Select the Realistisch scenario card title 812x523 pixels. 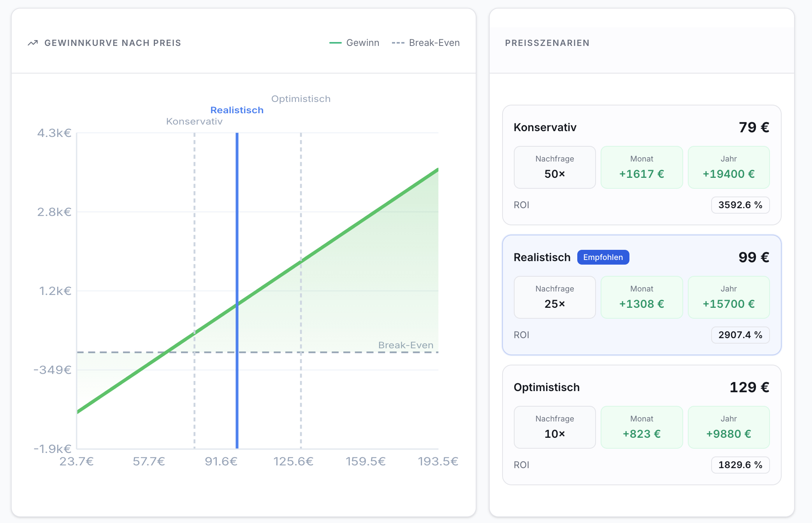(542, 257)
